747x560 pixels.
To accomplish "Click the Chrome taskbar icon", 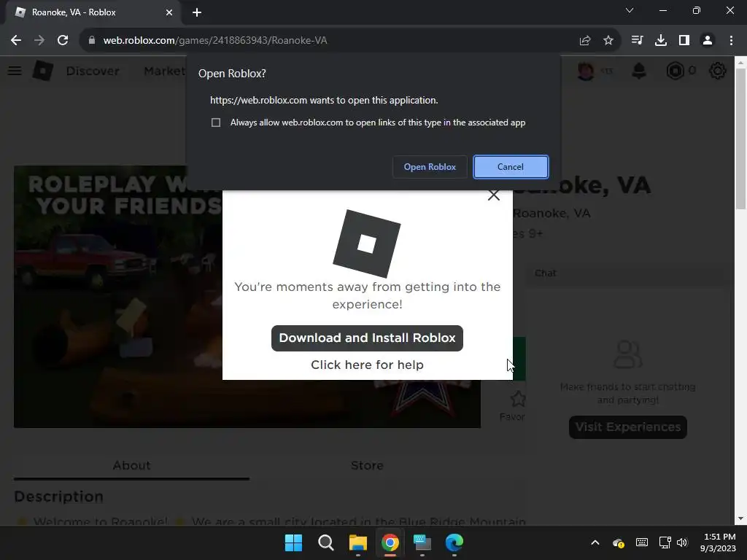I will 390,542.
